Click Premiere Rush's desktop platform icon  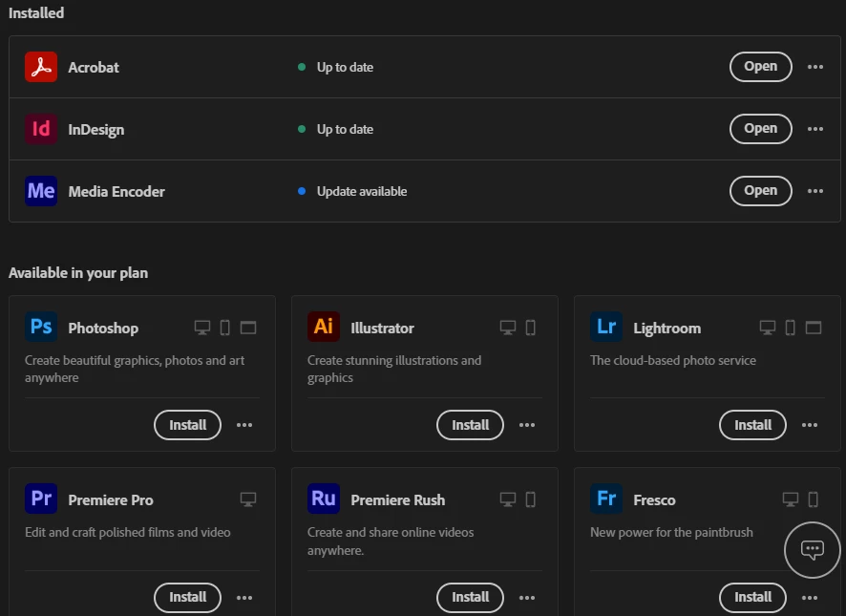pyautogui.click(x=508, y=499)
